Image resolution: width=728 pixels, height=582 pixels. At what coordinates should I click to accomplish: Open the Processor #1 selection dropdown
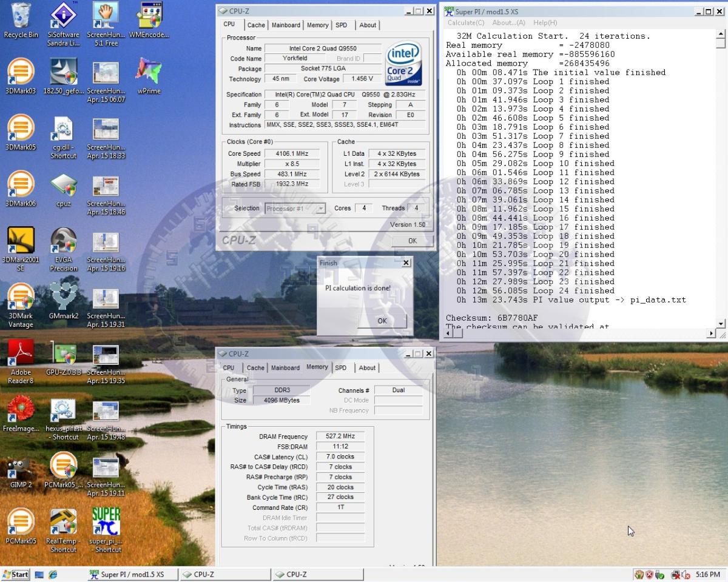296,208
